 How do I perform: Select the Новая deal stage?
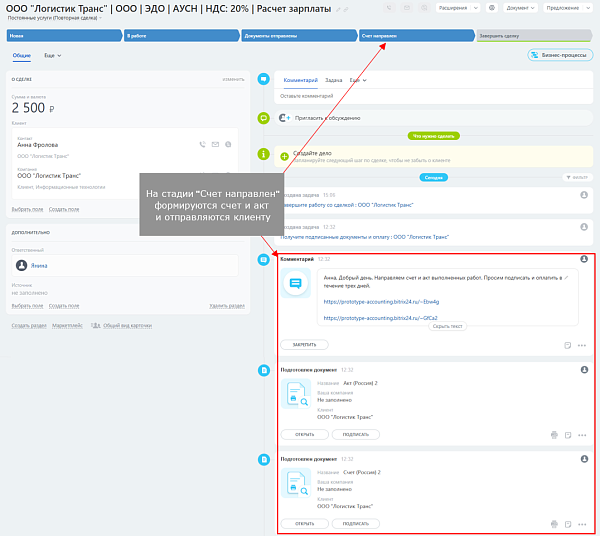(64, 36)
